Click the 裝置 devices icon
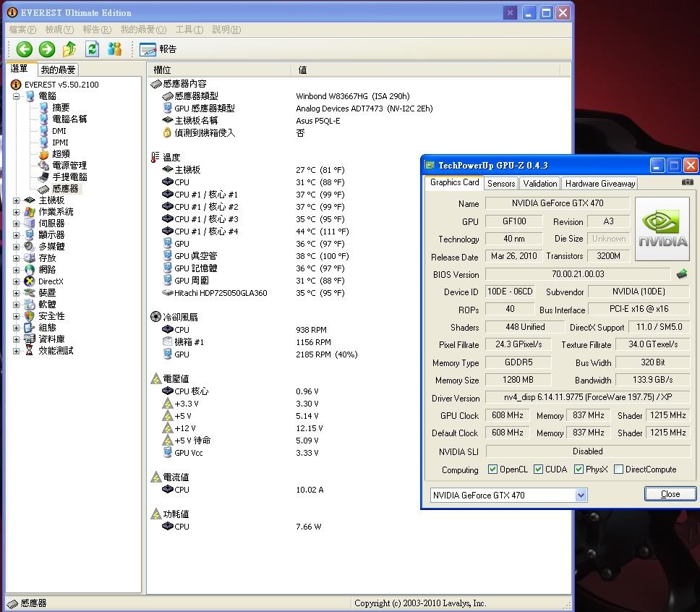The image size is (700, 612). (30, 293)
